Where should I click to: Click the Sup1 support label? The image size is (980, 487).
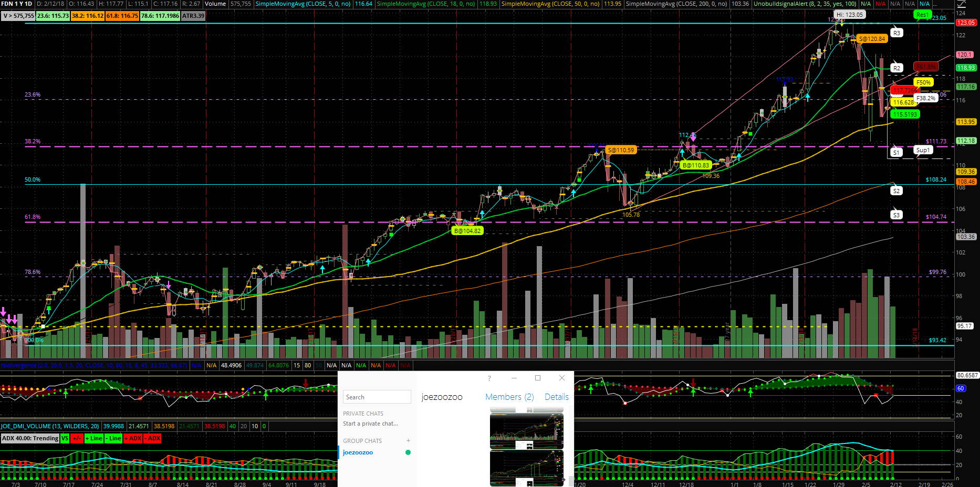pos(923,150)
